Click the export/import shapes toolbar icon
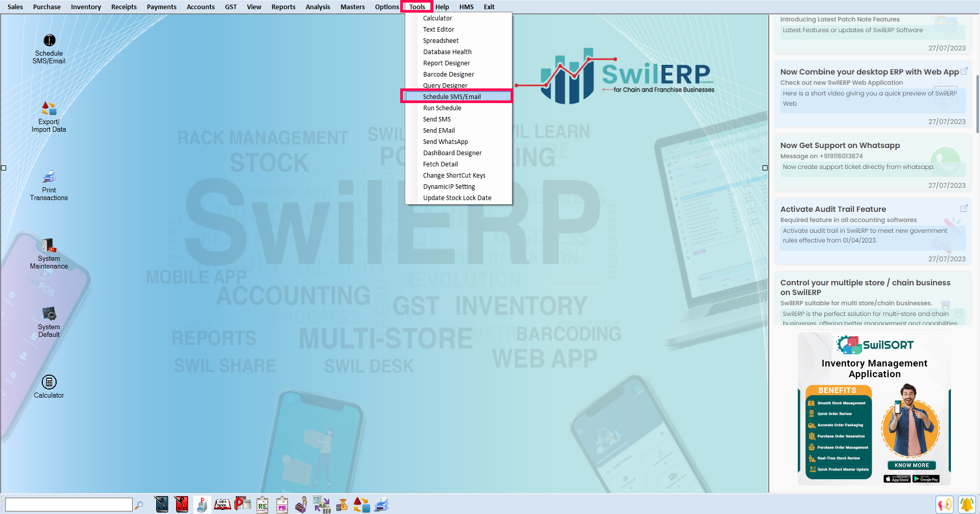This screenshot has width=980, height=514. 362,504
